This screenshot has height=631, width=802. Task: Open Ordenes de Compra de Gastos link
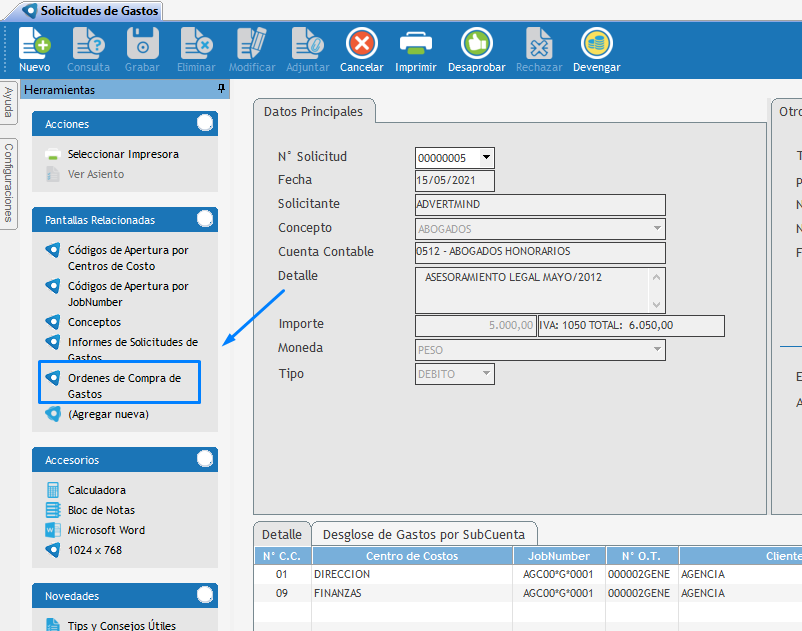[x=124, y=385]
